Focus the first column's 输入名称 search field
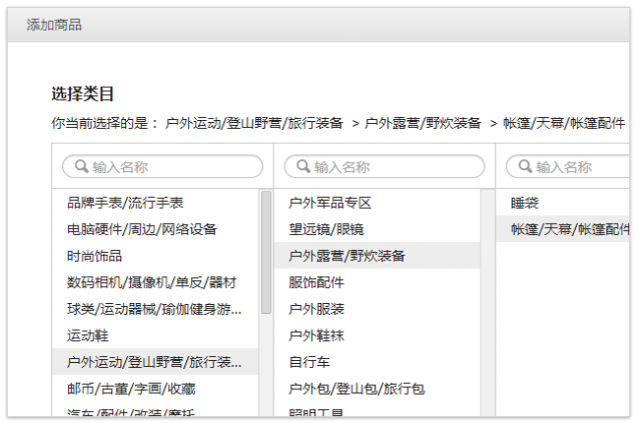The image size is (640, 423). [x=170, y=167]
